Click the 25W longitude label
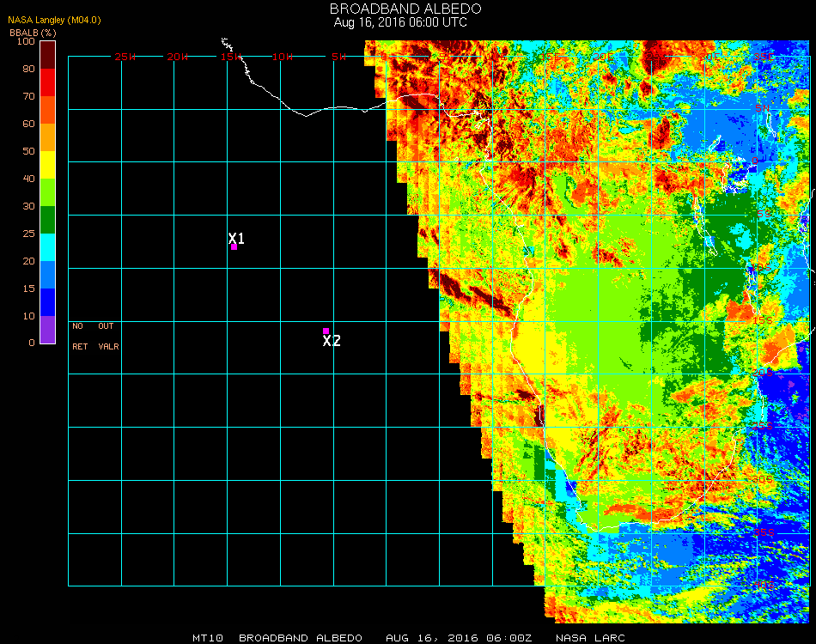 pyautogui.click(x=125, y=57)
